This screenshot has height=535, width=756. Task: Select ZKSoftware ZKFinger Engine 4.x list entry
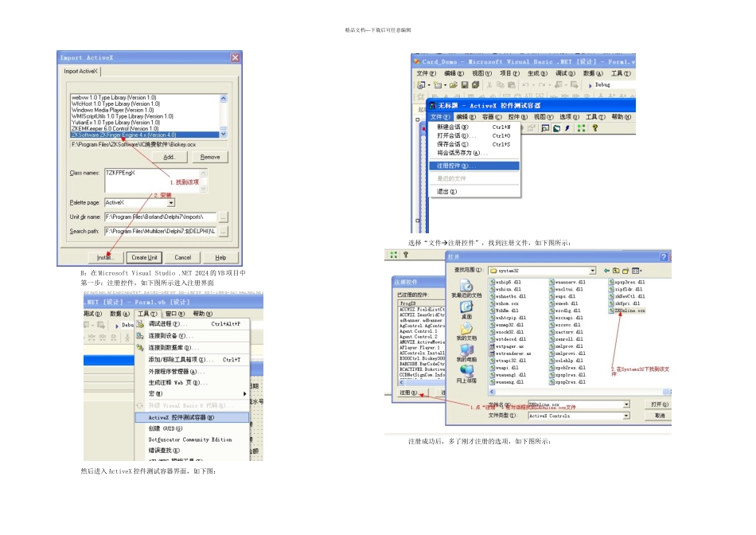pos(145,135)
